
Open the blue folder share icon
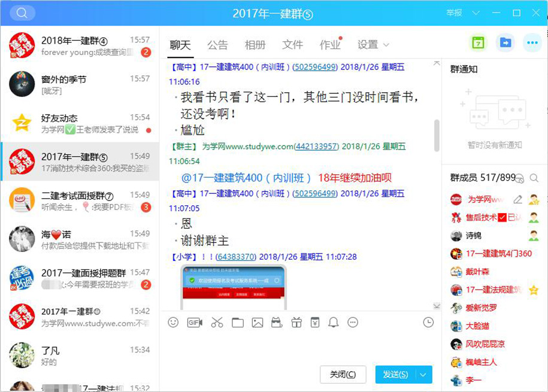[x=505, y=43]
